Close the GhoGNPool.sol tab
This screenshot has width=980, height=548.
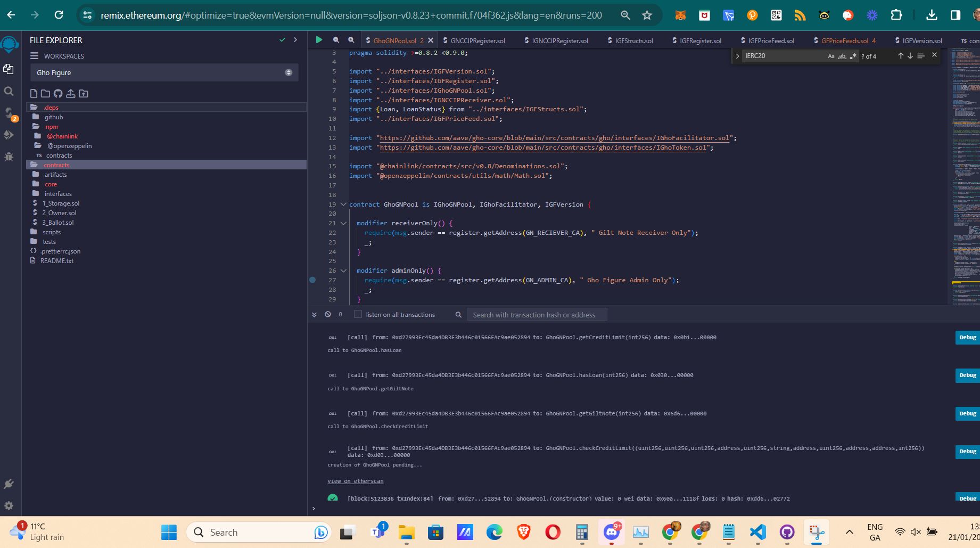coord(431,40)
